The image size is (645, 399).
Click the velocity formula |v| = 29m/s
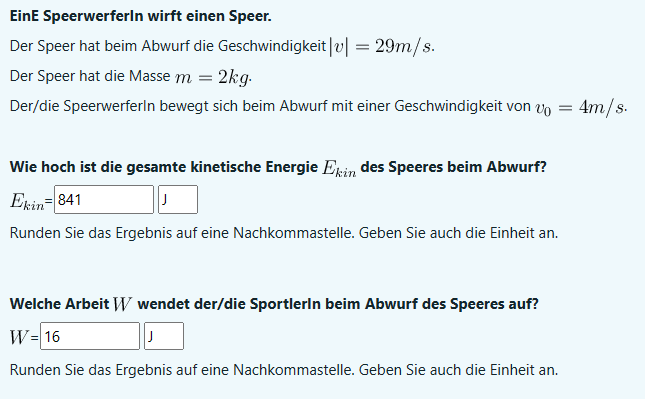pyautogui.click(x=381, y=46)
